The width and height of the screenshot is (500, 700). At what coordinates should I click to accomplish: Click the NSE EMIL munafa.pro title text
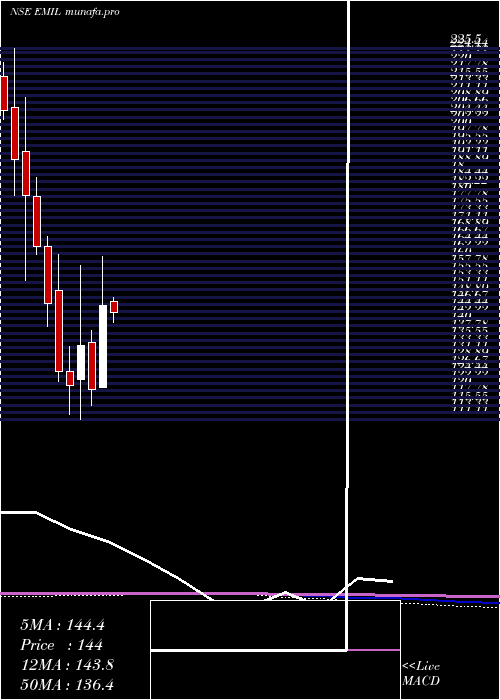tap(65, 12)
